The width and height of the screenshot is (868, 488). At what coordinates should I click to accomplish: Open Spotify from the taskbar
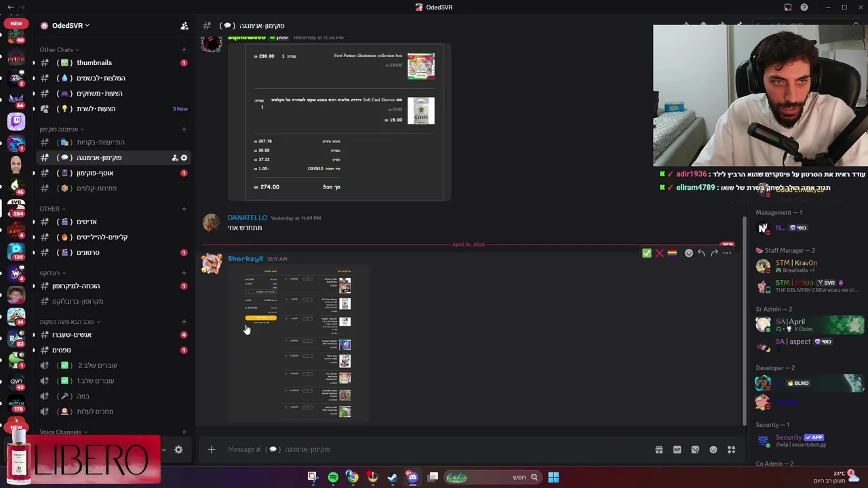point(333,477)
